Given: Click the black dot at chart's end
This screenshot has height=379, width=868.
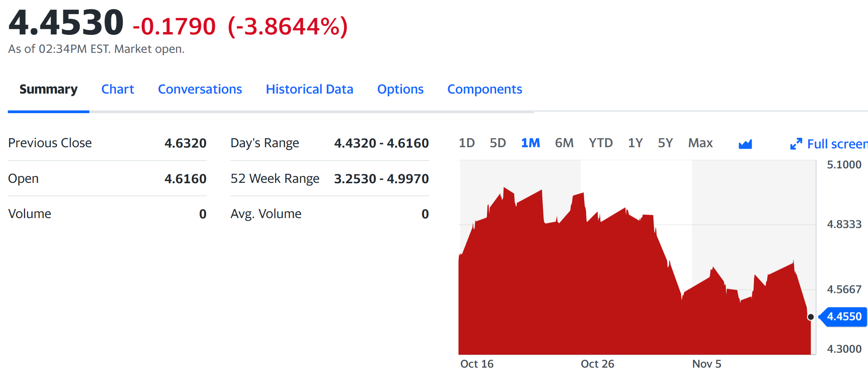Looking at the screenshot, I should click(x=810, y=317).
